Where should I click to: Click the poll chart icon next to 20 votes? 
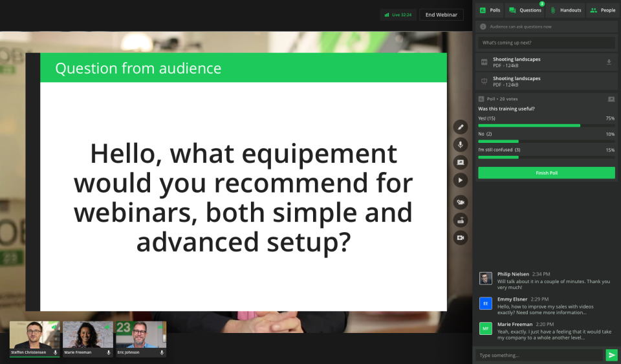[x=481, y=99]
